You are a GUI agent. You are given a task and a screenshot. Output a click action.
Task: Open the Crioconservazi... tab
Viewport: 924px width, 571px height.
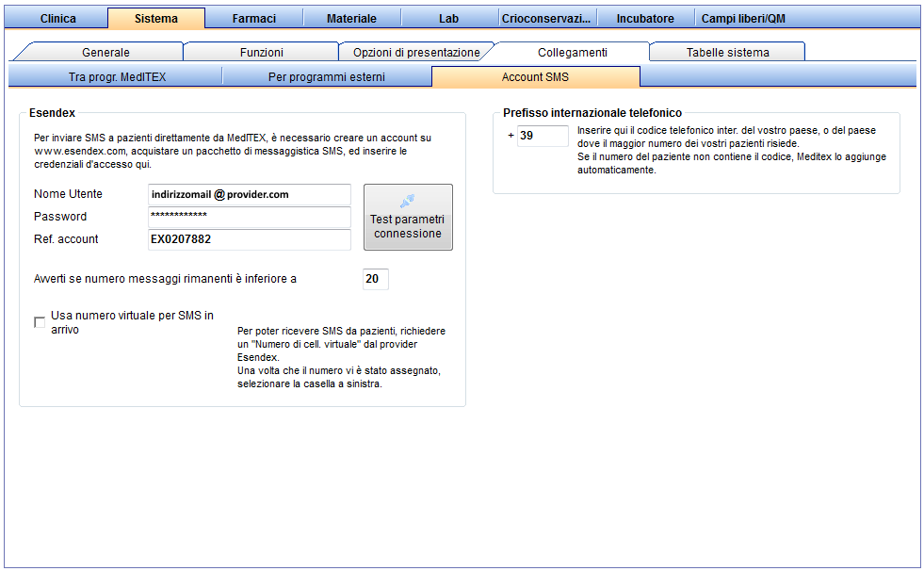[x=546, y=18]
